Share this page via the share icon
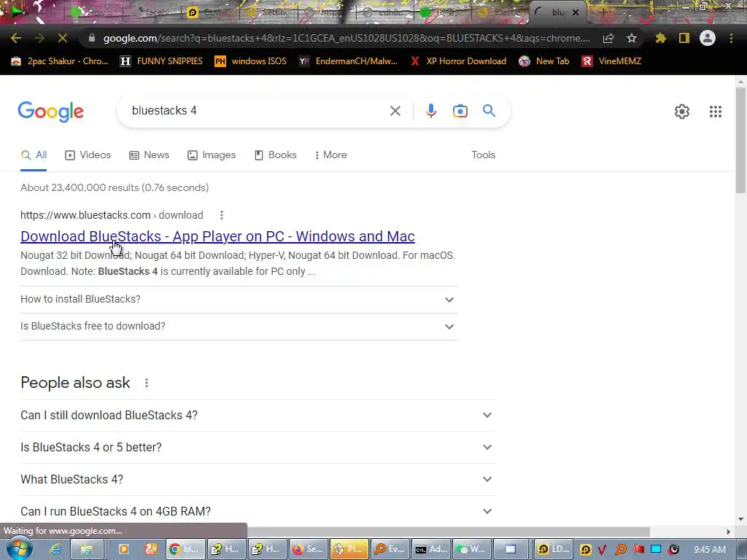The image size is (747, 560). coord(608,38)
